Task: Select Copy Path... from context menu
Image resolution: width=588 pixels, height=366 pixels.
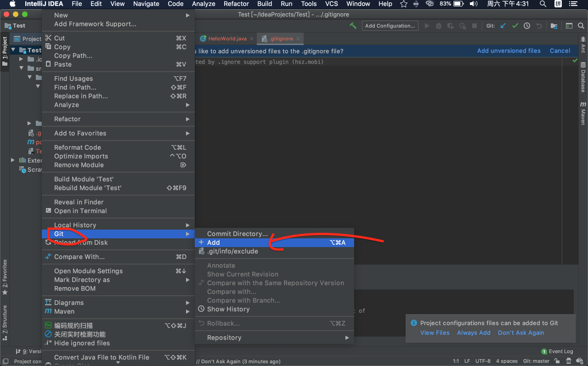Action: (x=118, y=56)
